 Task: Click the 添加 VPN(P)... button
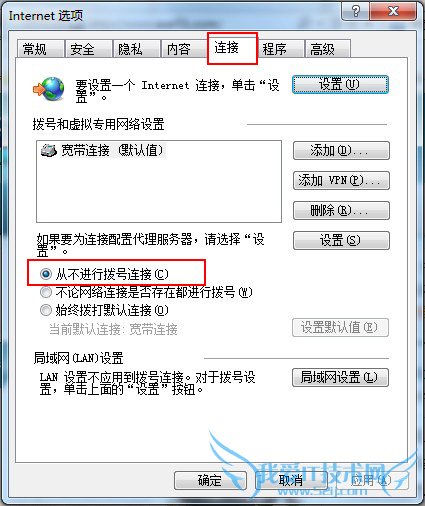tap(341, 181)
